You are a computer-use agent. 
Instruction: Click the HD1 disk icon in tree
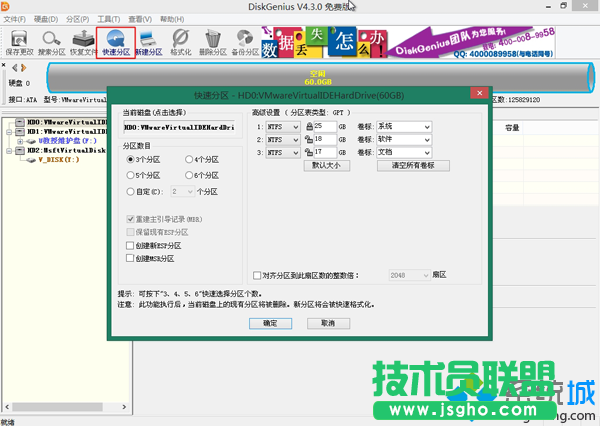tap(20, 132)
